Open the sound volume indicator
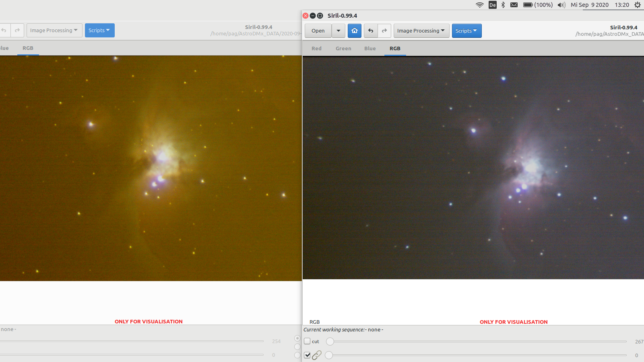 (x=561, y=5)
